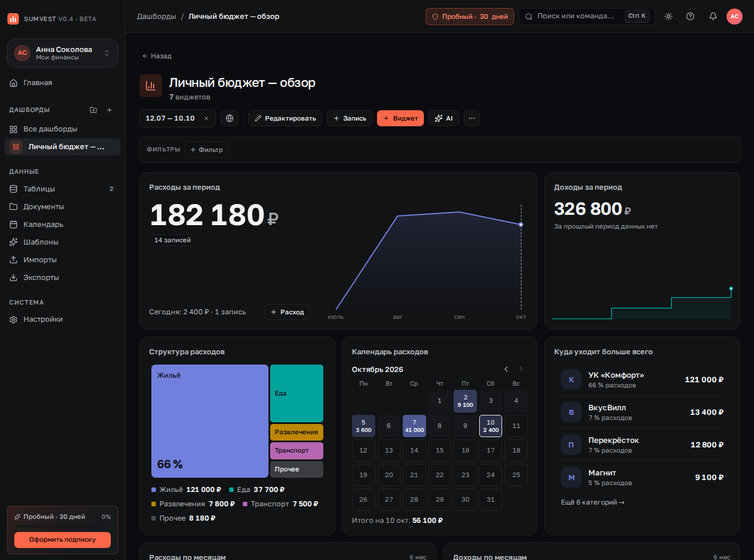Click the dashboard chart icon beside title
This screenshot has height=560, width=754.
click(151, 86)
